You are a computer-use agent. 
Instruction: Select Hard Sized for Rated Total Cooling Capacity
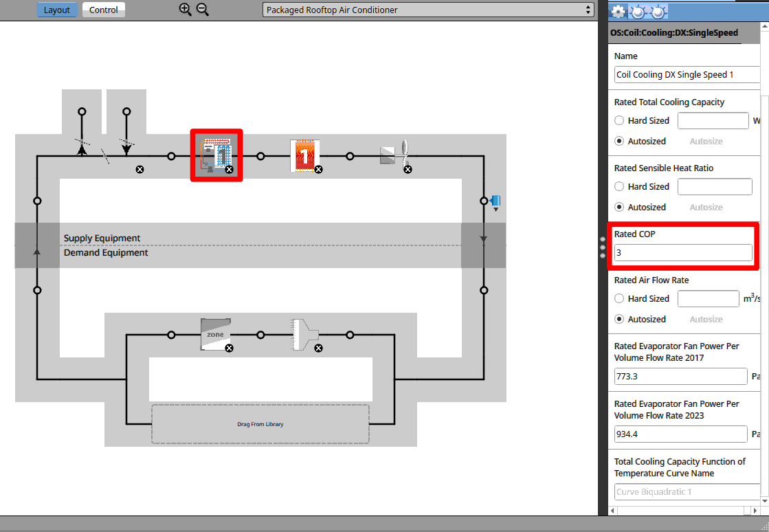(619, 120)
